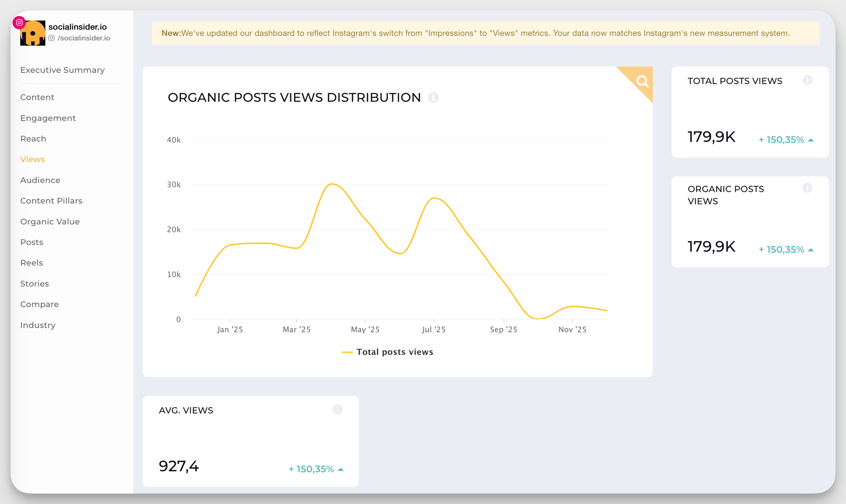Click the up caret next to Organic Posts Views growth
The width and height of the screenshot is (846, 504).
(x=810, y=249)
